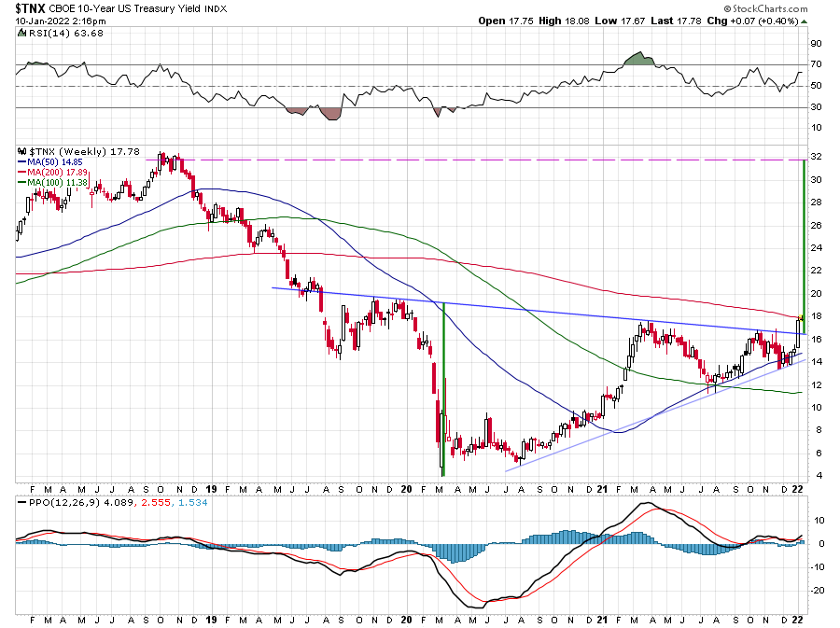Click the 90 level on RSI scale
Screen dimensions: 840x628
816,44
